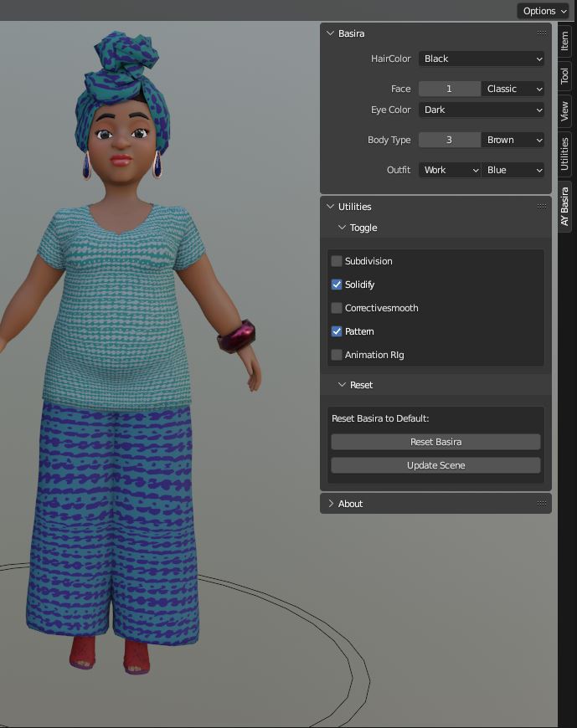The image size is (577, 728).
Task: Open the HairColor dropdown
Action: tap(482, 59)
